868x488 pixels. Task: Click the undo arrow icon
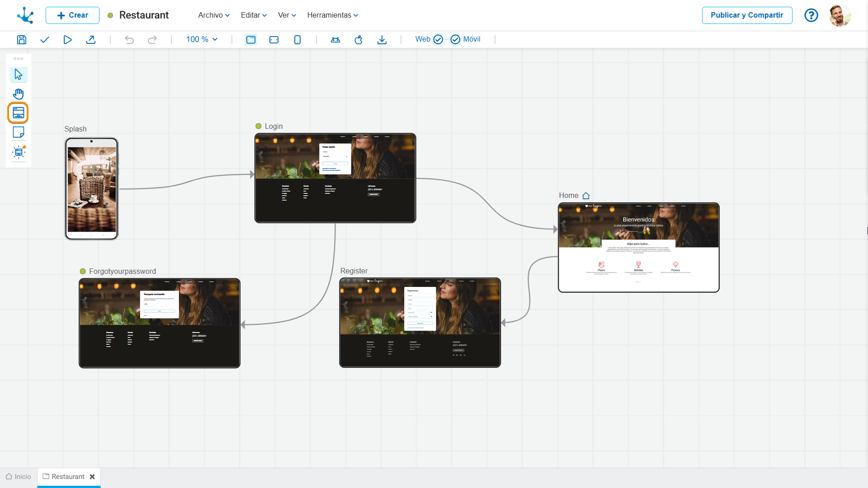[x=129, y=40]
